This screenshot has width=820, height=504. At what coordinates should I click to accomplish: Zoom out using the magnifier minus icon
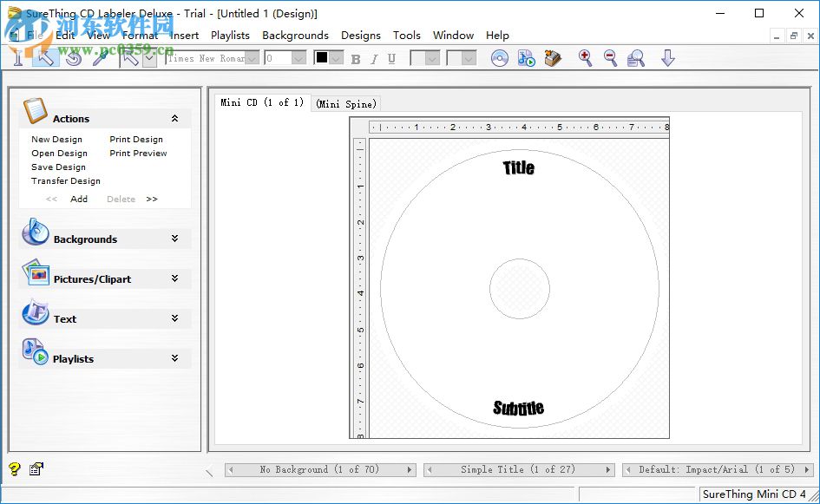610,58
